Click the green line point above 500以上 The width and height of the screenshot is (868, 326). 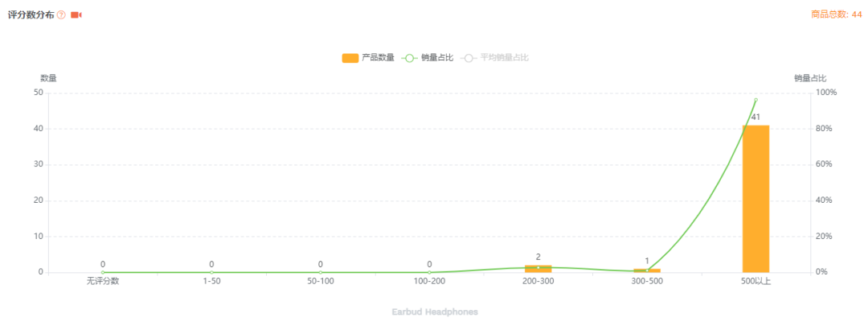click(755, 100)
